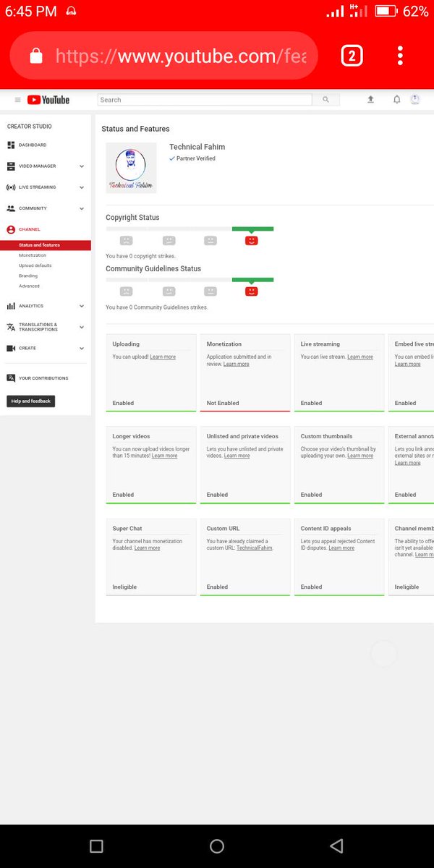Click the Live Streaming sidebar icon
Screen dimensions: 434x868
click(x=11, y=187)
